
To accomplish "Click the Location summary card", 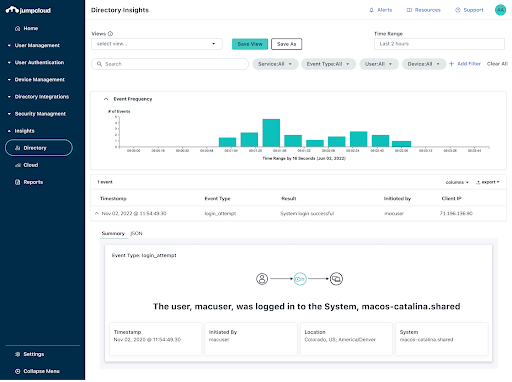I will coord(346,339).
